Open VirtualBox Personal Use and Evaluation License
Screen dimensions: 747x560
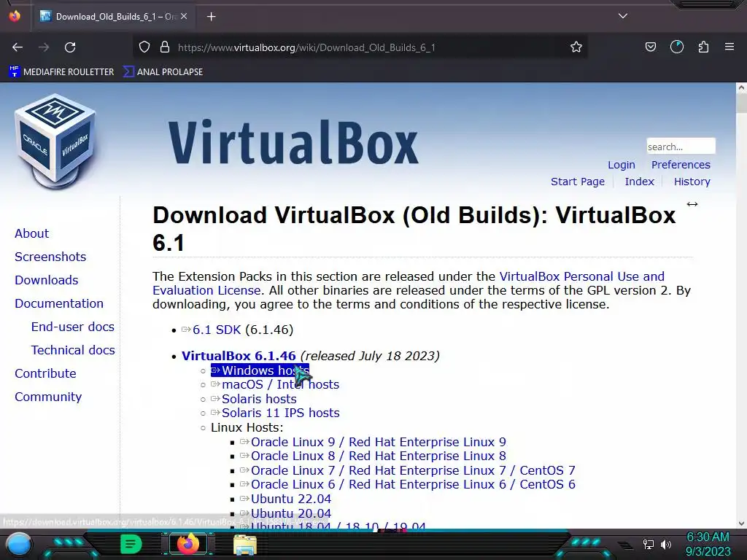click(581, 276)
